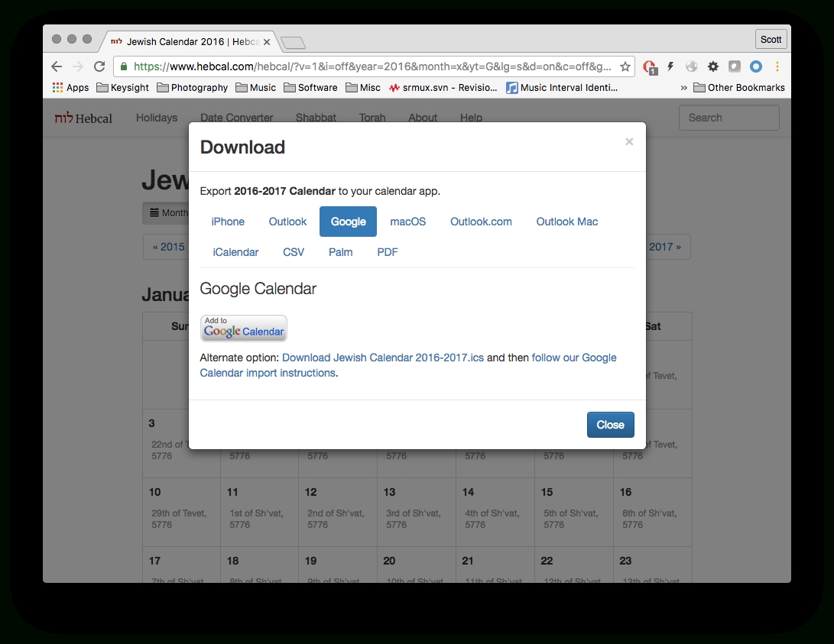The width and height of the screenshot is (834, 644).
Task: Click the gray square extension icon
Action: [x=735, y=66]
